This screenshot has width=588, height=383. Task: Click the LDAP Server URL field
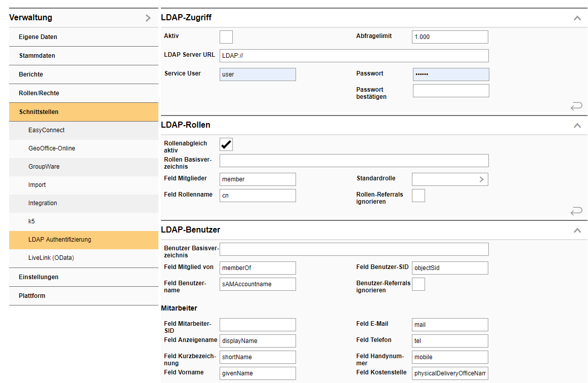pos(354,55)
